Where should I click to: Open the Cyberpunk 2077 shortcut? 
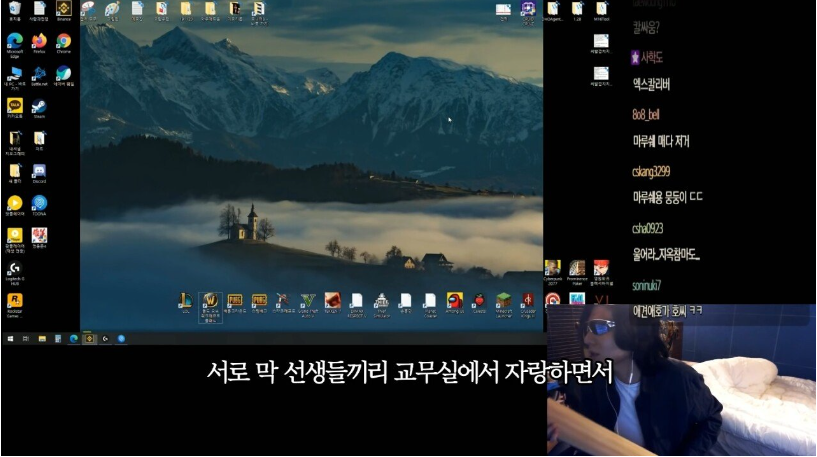point(552,273)
